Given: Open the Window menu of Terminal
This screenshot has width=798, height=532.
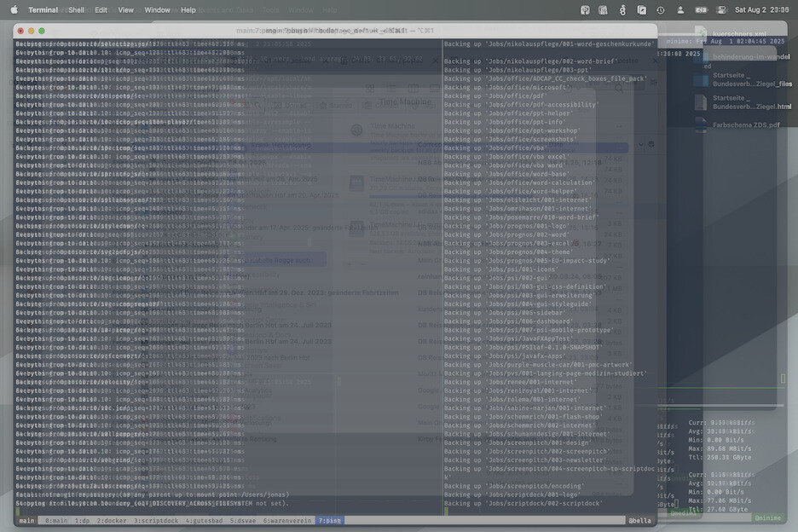Looking at the screenshot, I should coord(157,9).
